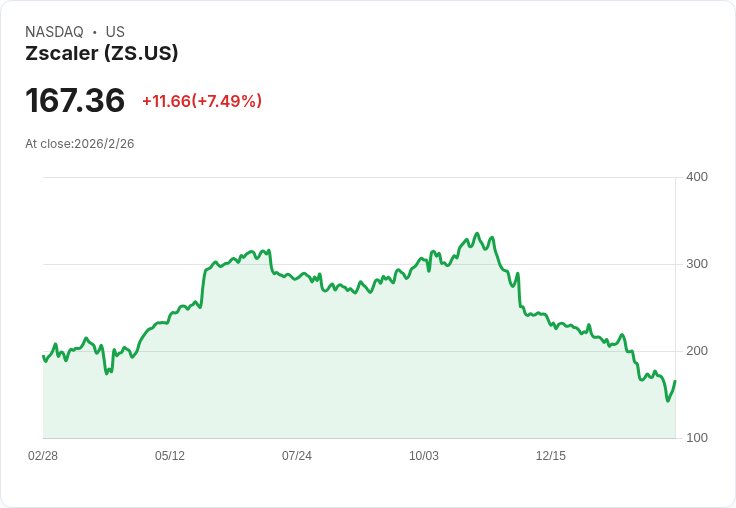Click the highest peak of the price line
Image resolution: width=736 pixels, height=508 pixels.
(476, 234)
